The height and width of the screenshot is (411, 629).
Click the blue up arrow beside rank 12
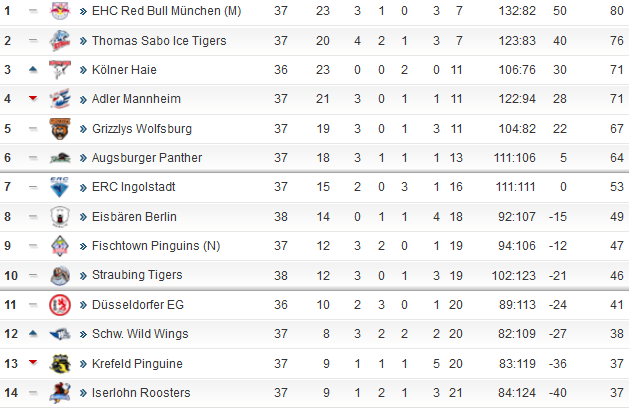click(33, 333)
